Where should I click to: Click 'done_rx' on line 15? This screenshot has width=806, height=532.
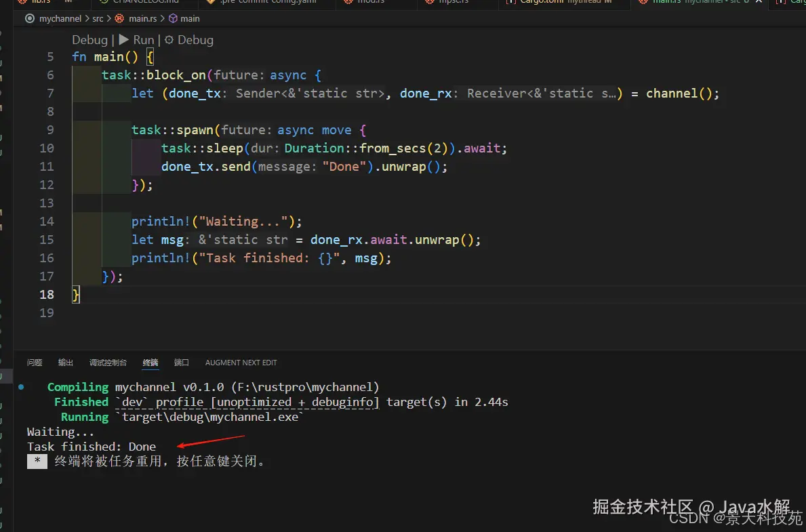tap(336, 240)
